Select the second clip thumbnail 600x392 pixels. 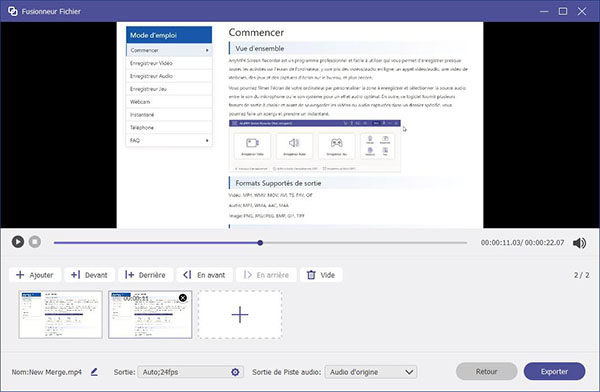tap(150, 314)
